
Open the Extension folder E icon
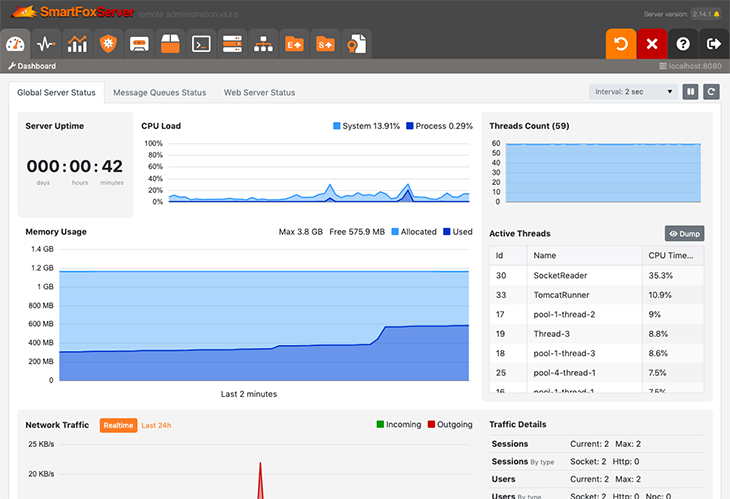pyautogui.click(x=294, y=44)
